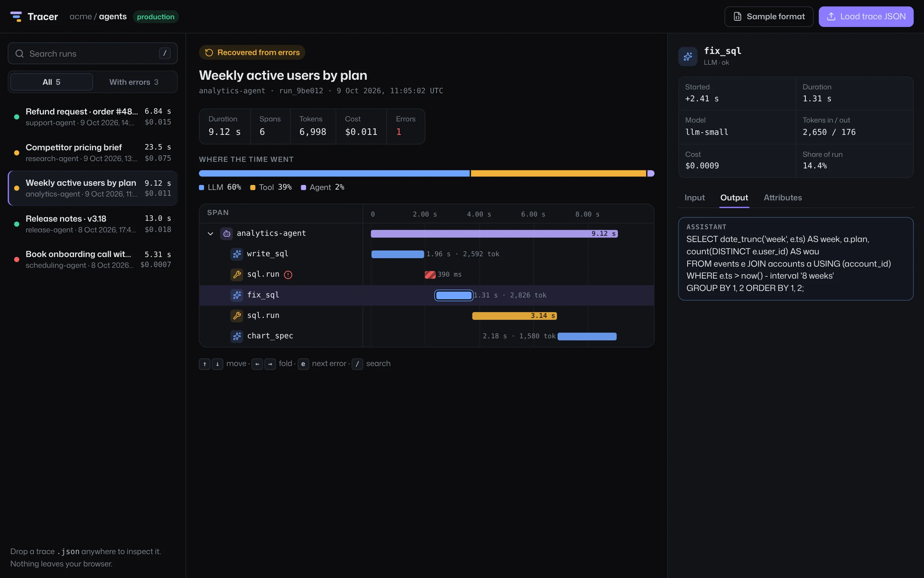This screenshot has height=578, width=924.
Task: Click the slash shortcut badge in search box
Action: pyautogui.click(x=165, y=53)
